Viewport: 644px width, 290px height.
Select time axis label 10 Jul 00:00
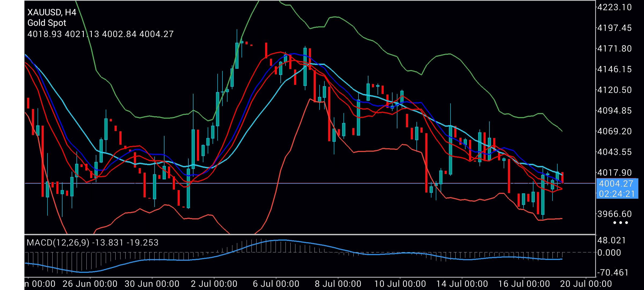[x=400, y=284]
